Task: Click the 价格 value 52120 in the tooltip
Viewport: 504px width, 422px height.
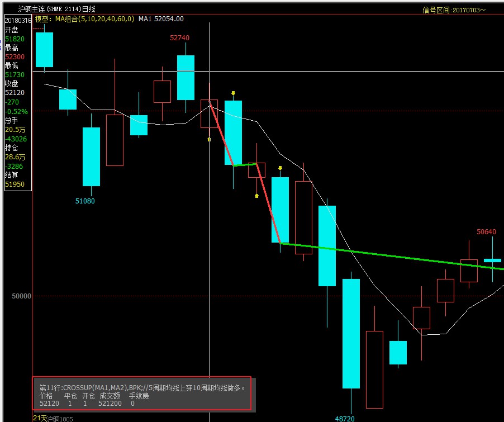Action: pos(49,404)
